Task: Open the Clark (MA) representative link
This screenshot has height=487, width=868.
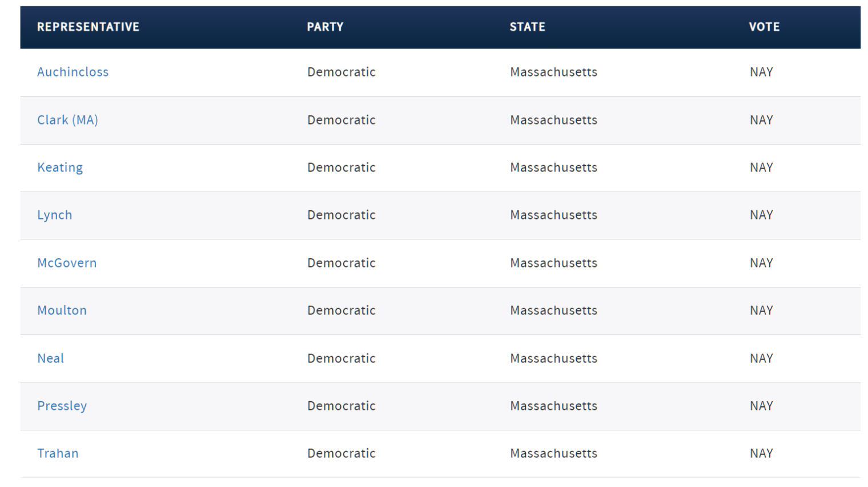Action: (x=67, y=120)
